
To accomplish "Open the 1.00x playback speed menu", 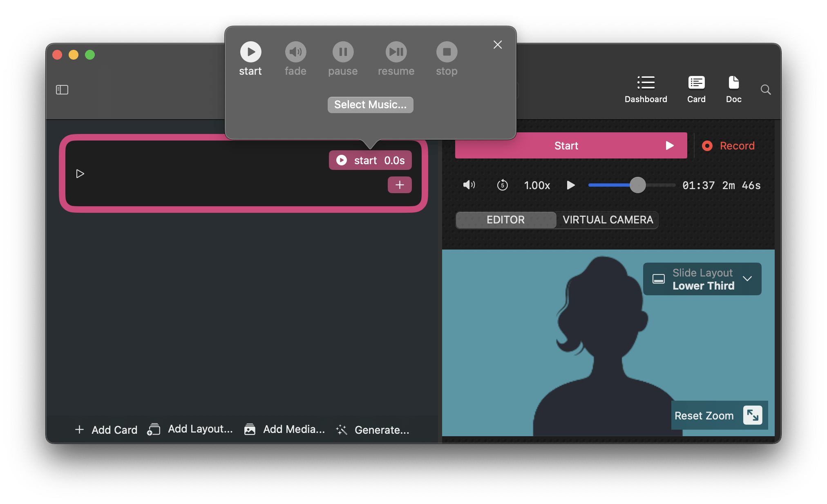I will coord(537,185).
